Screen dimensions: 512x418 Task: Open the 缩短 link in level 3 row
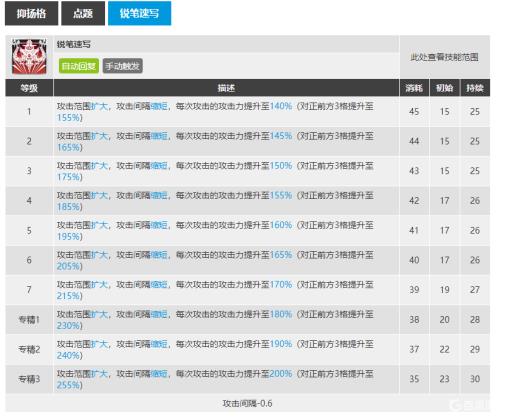(x=159, y=166)
